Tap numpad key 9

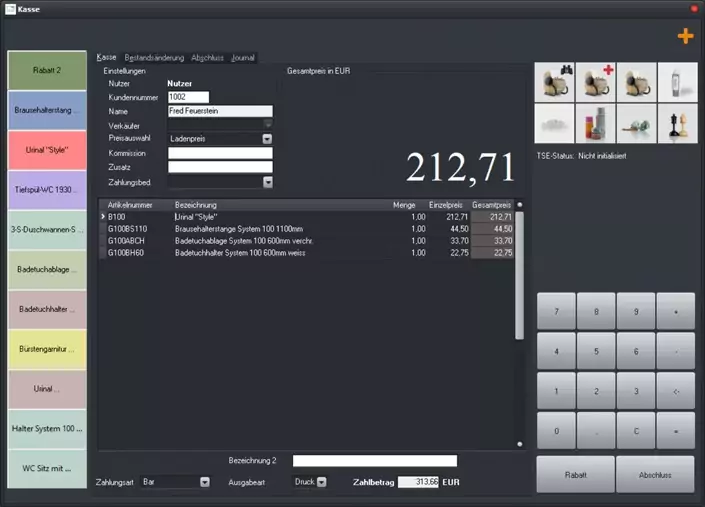coord(636,311)
